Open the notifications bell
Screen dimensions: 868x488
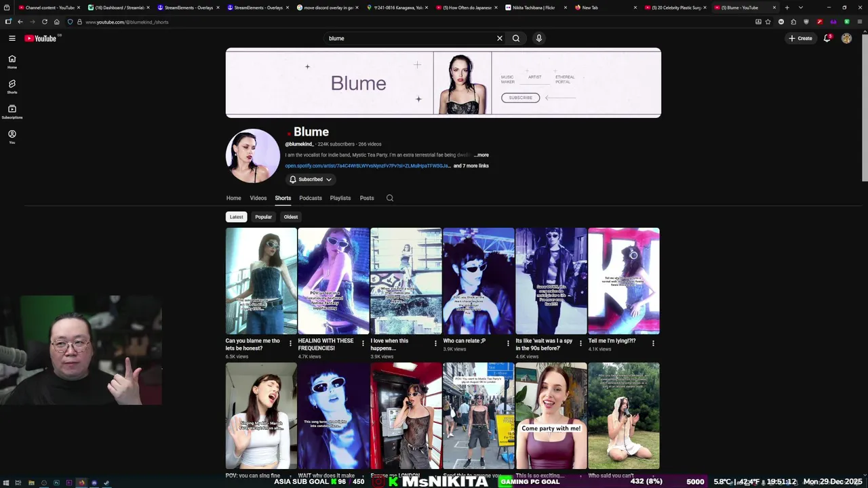point(827,38)
